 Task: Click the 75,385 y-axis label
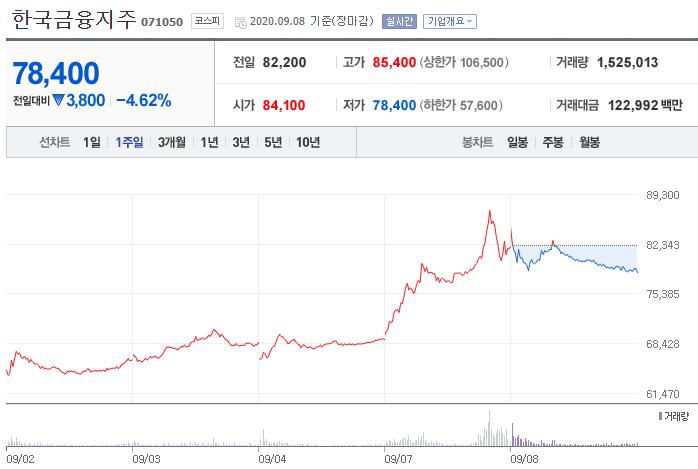point(663,294)
